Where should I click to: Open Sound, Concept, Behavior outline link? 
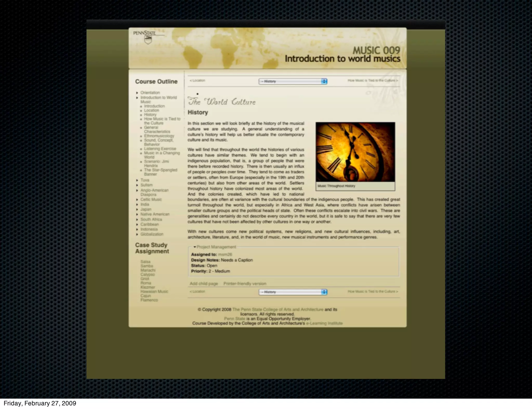(x=159, y=142)
